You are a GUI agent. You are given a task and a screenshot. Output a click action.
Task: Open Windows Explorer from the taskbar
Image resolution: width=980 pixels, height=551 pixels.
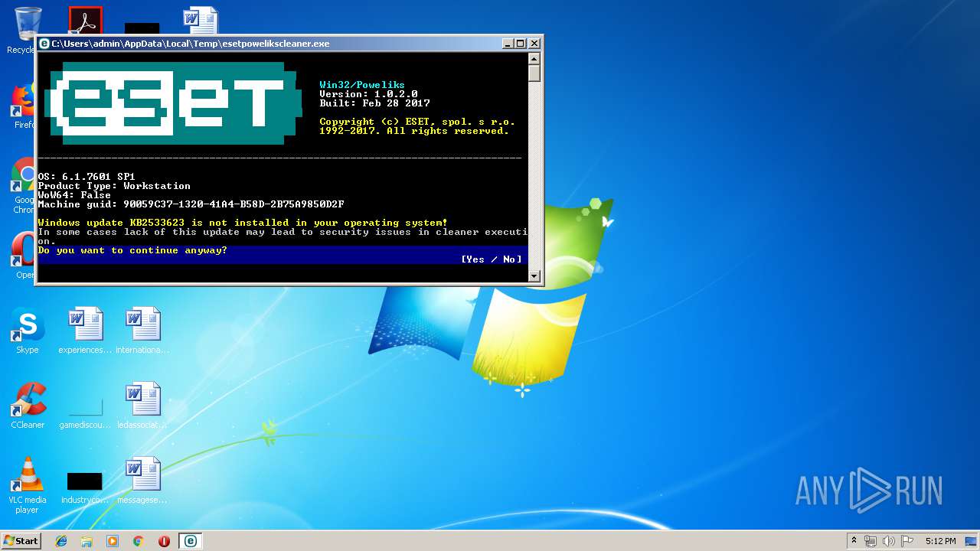click(x=87, y=541)
